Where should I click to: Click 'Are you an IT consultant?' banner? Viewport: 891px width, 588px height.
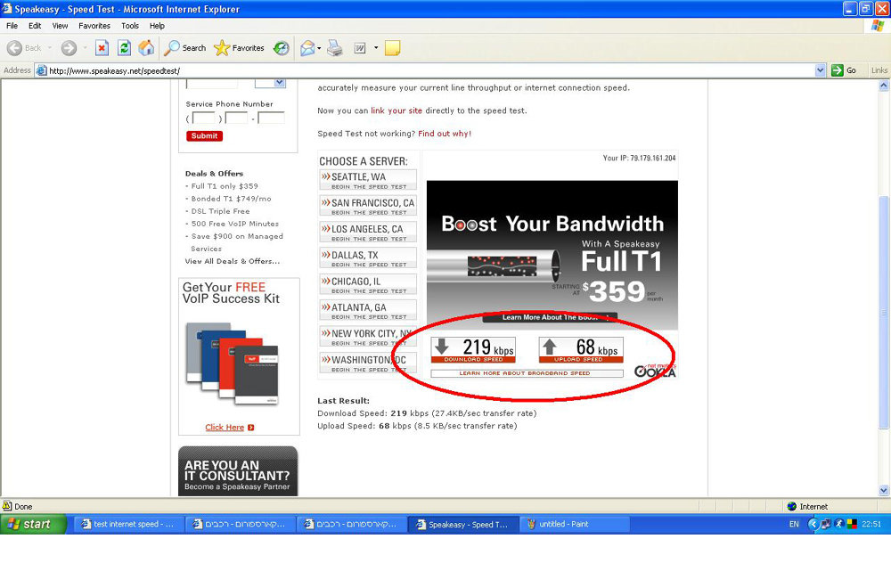[238, 471]
